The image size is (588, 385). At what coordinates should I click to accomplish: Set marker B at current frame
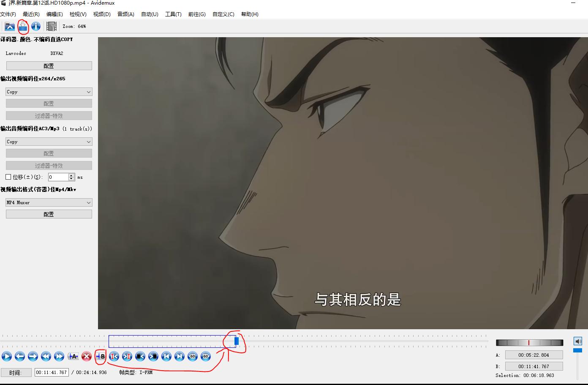coord(101,356)
